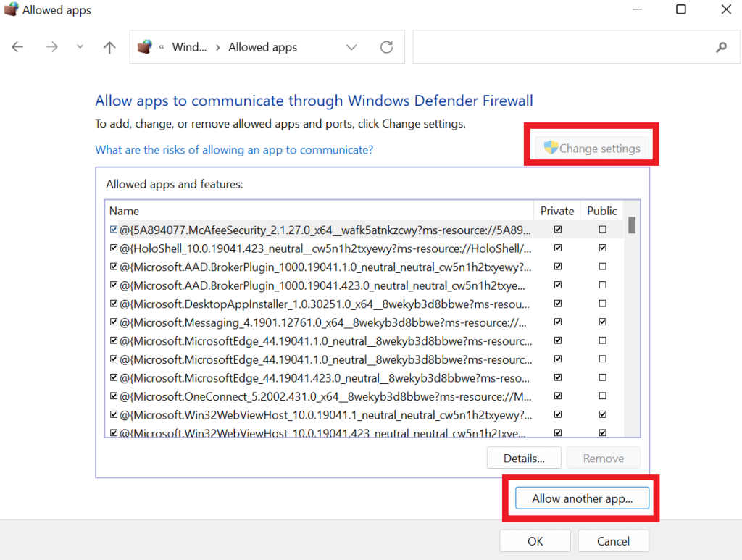Go back using the back arrow

tap(17, 47)
